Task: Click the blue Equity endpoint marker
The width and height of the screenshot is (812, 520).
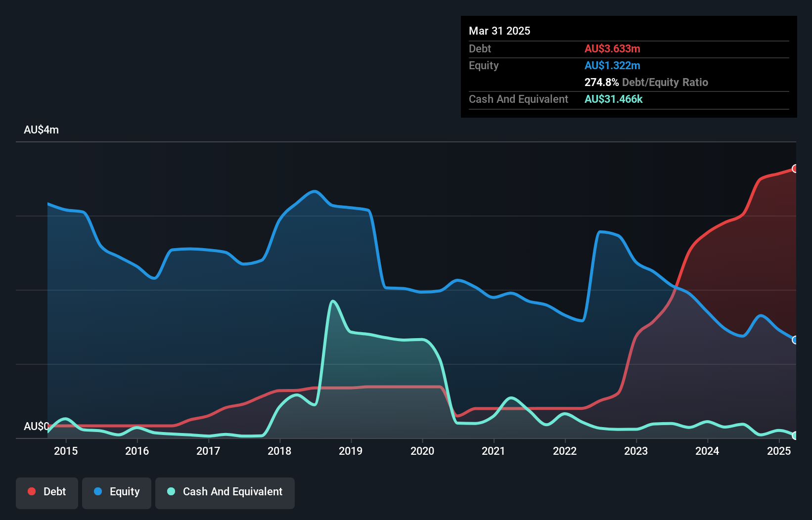Action: pyautogui.click(x=795, y=340)
